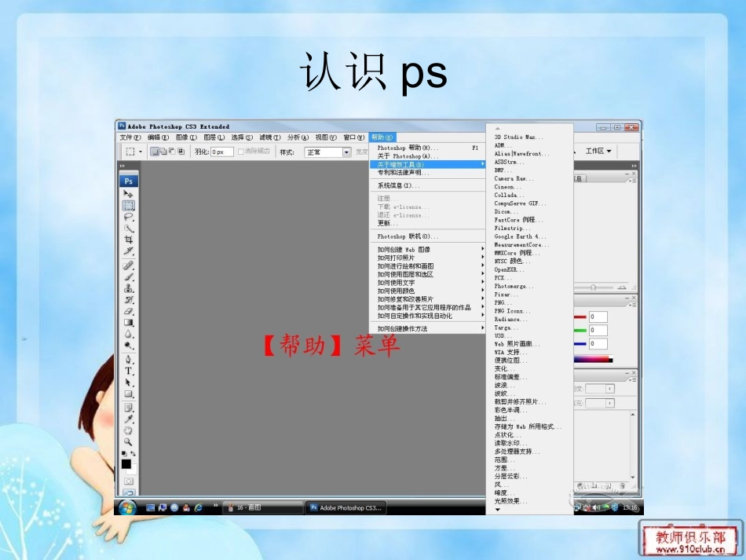Select Add to selection mode
This screenshot has height=560, width=746.
click(163, 152)
